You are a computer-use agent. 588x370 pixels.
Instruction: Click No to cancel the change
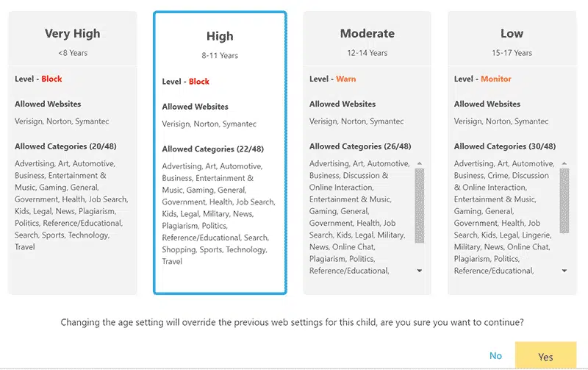point(495,356)
